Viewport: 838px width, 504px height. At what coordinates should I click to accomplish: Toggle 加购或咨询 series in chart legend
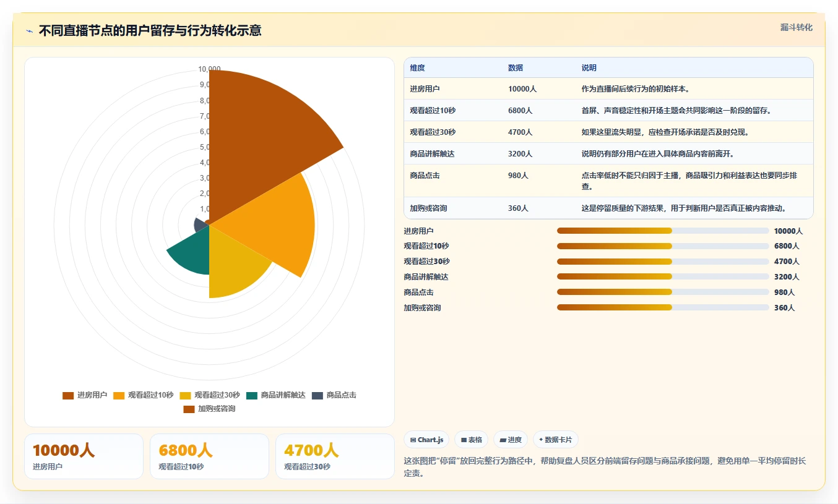(209, 409)
